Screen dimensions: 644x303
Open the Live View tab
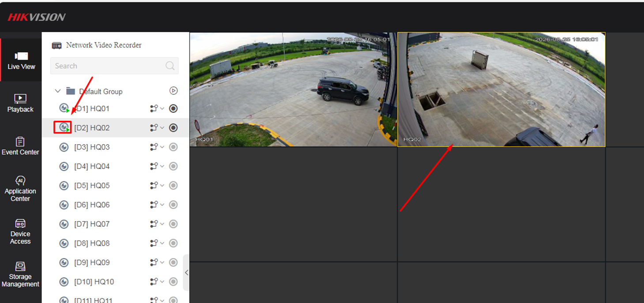[x=21, y=60]
